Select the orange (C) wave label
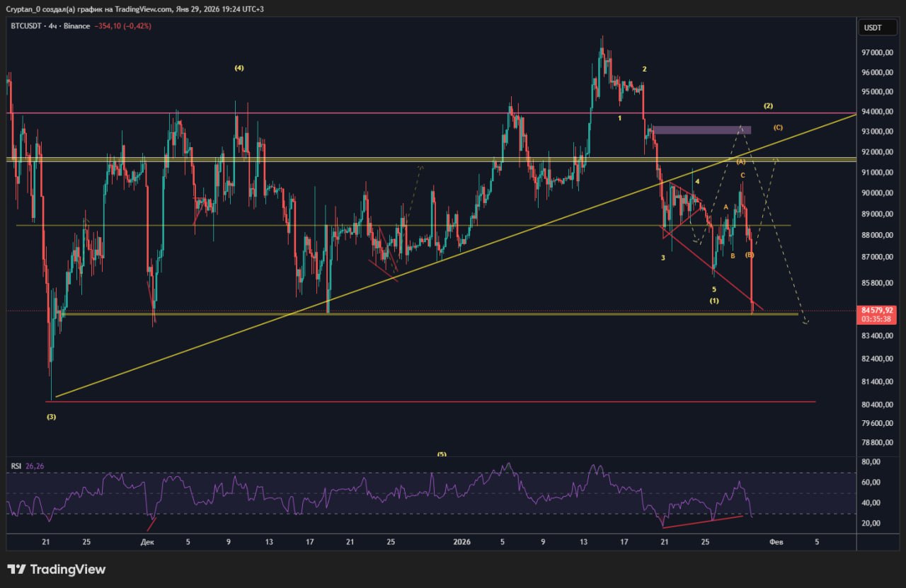 778,127
